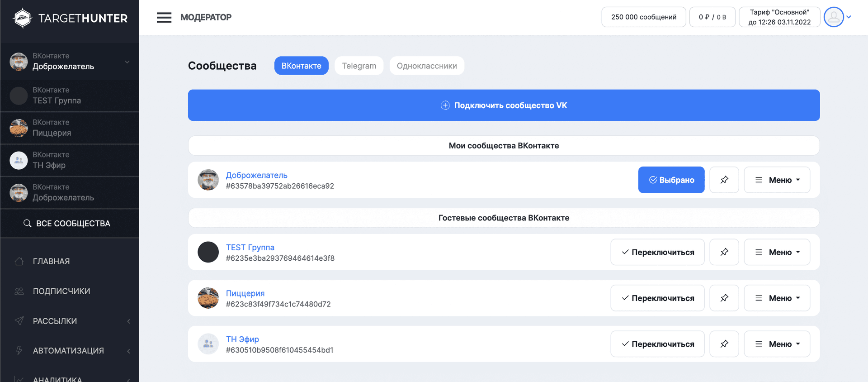Click ВСЕ СООБЩЕСТВА search item

68,224
